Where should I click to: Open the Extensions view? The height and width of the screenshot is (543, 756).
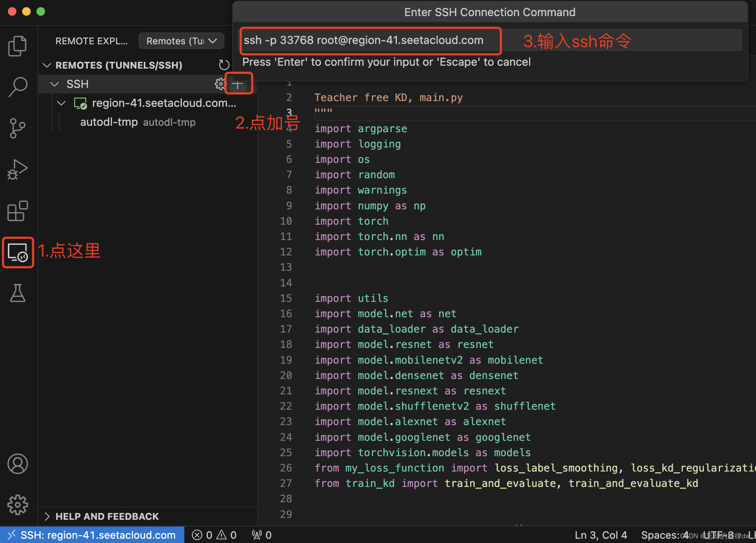(x=17, y=211)
